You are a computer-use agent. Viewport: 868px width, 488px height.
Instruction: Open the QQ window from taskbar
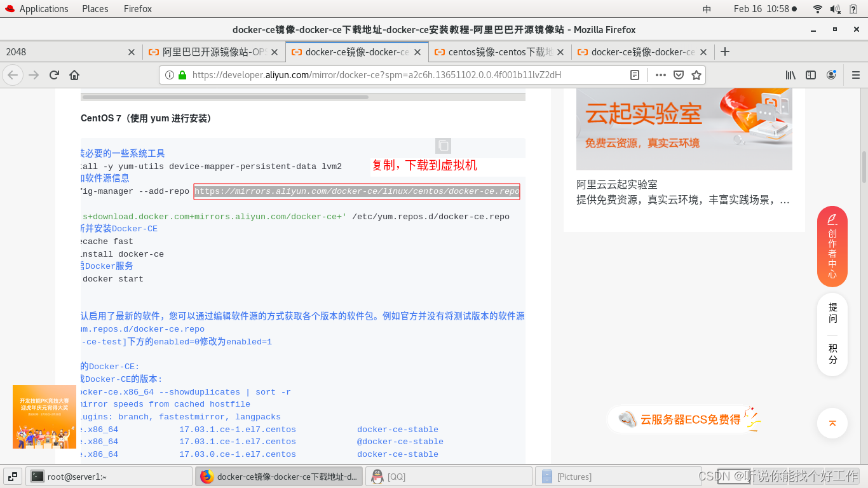tap(449, 477)
